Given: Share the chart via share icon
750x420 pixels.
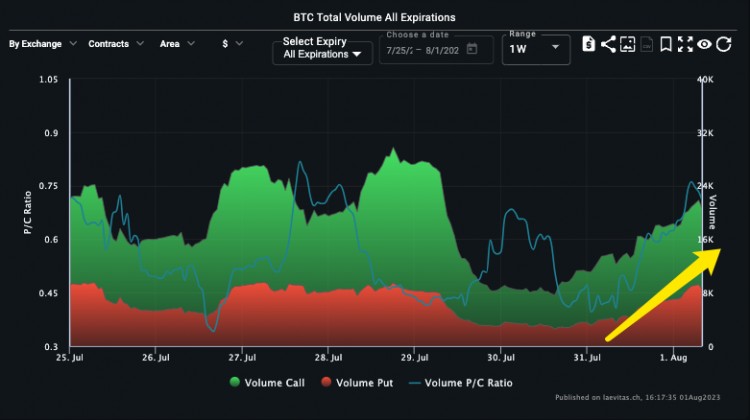Looking at the screenshot, I should [x=608, y=44].
